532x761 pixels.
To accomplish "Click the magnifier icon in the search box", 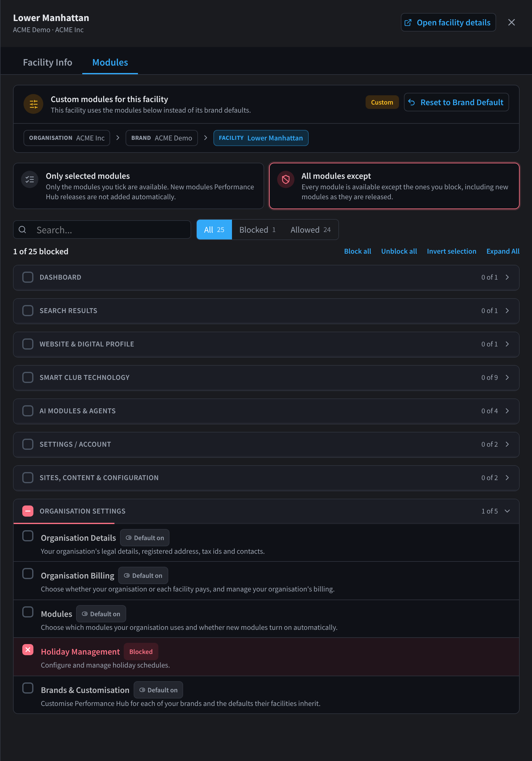I will (x=23, y=230).
